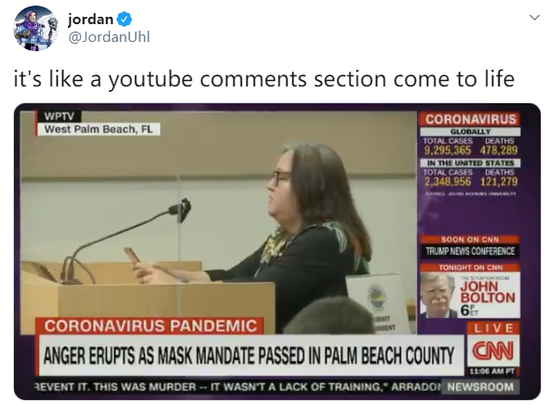Click the United States deaths figure

coord(498,181)
